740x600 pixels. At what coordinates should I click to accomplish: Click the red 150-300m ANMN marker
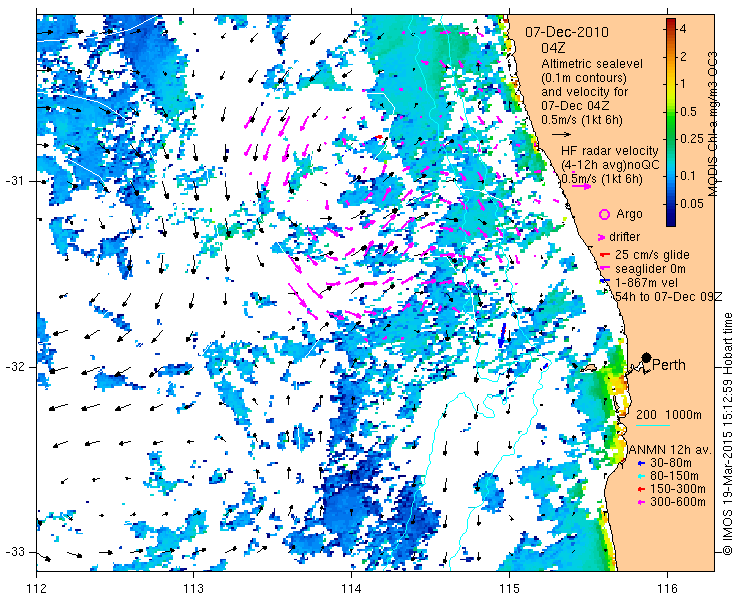[641, 490]
